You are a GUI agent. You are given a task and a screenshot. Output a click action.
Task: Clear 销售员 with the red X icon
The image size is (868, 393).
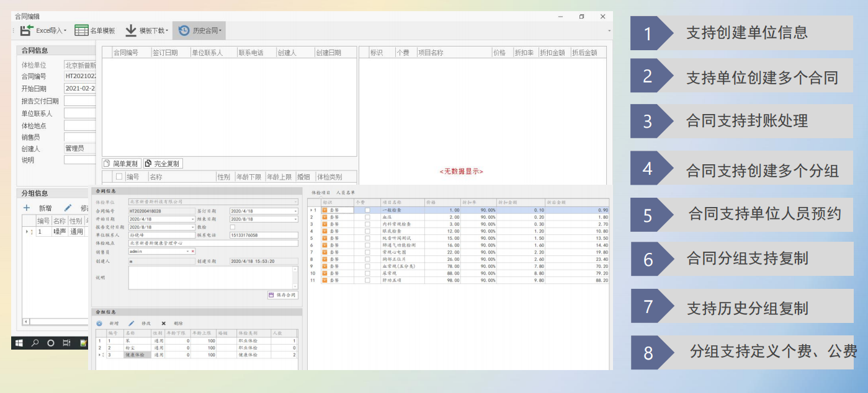(x=193, y=252)
